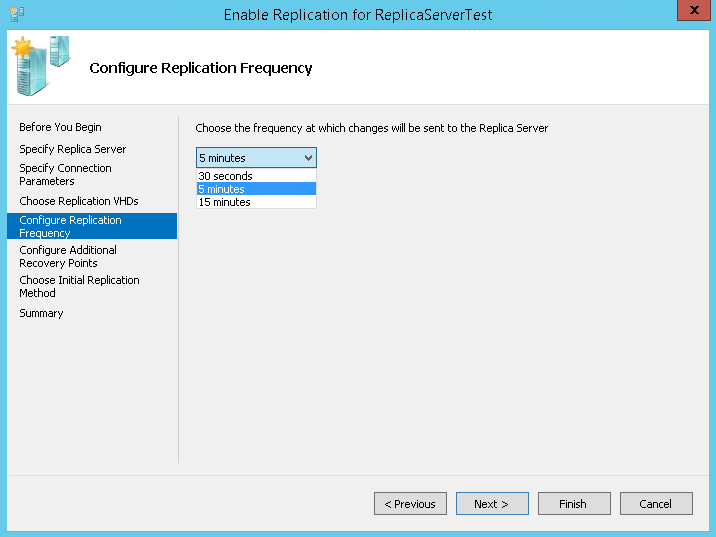Select Configure Replication Frequency step
Screen dimensions: 716x537
[x=92, y=226]
